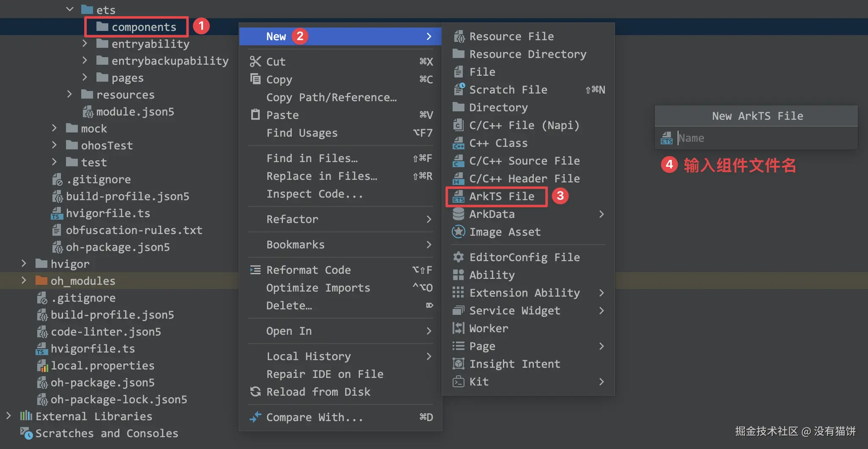This screenshot has height=449, width=868.
Task: Expand the External Libraries node
Action: pyautogui.click(x=8, y=416)
